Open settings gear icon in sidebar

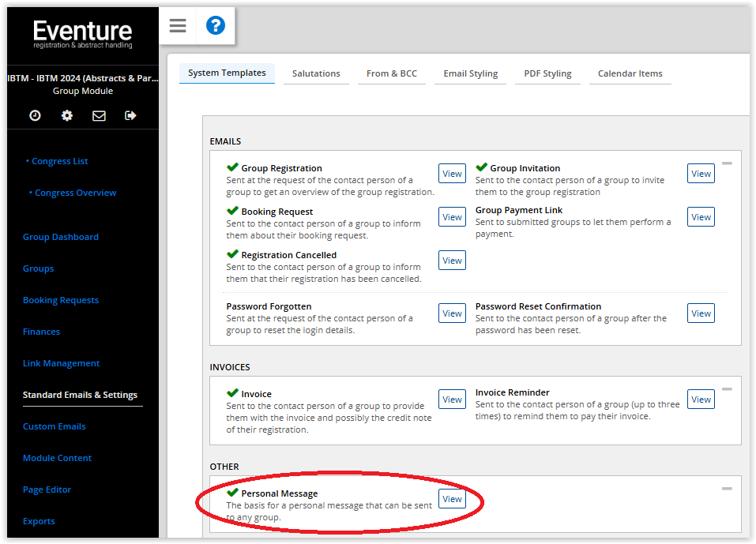(67, 115)
